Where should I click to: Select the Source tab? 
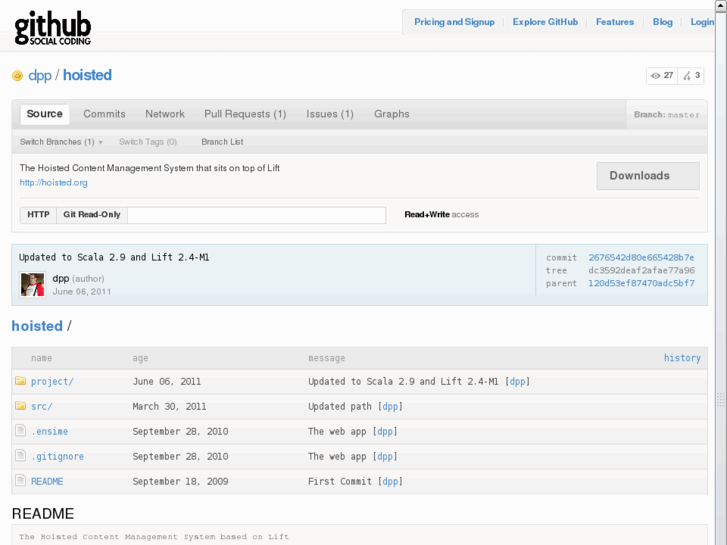[x=45, y=114]
